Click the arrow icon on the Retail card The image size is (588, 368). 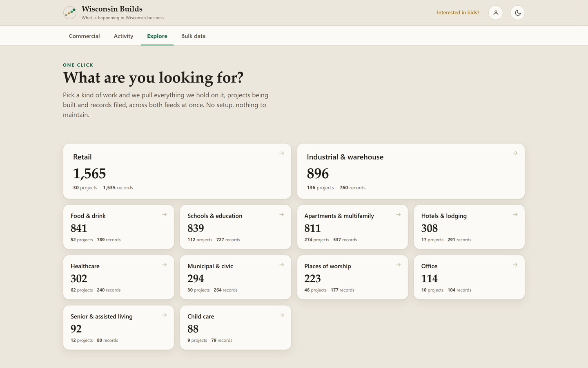point(282,153)
